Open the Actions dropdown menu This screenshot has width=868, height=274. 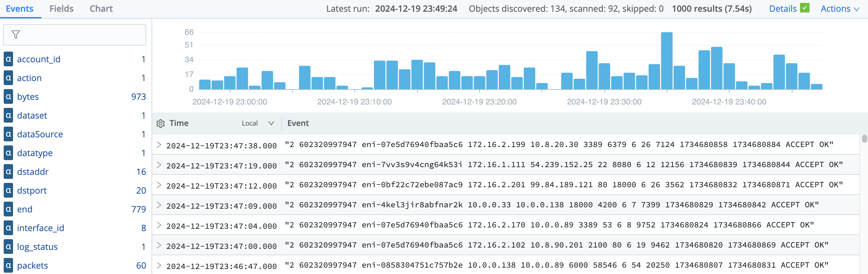point(839,9)
